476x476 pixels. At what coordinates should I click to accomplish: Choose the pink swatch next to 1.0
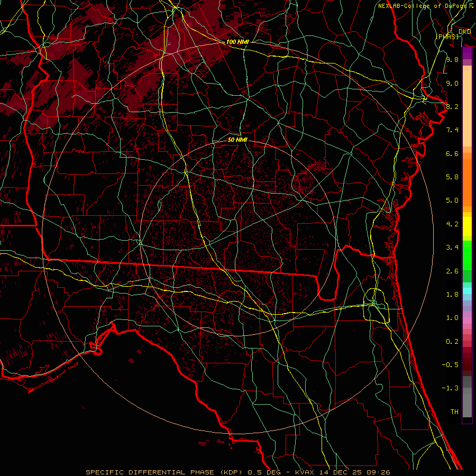[467, 319]
